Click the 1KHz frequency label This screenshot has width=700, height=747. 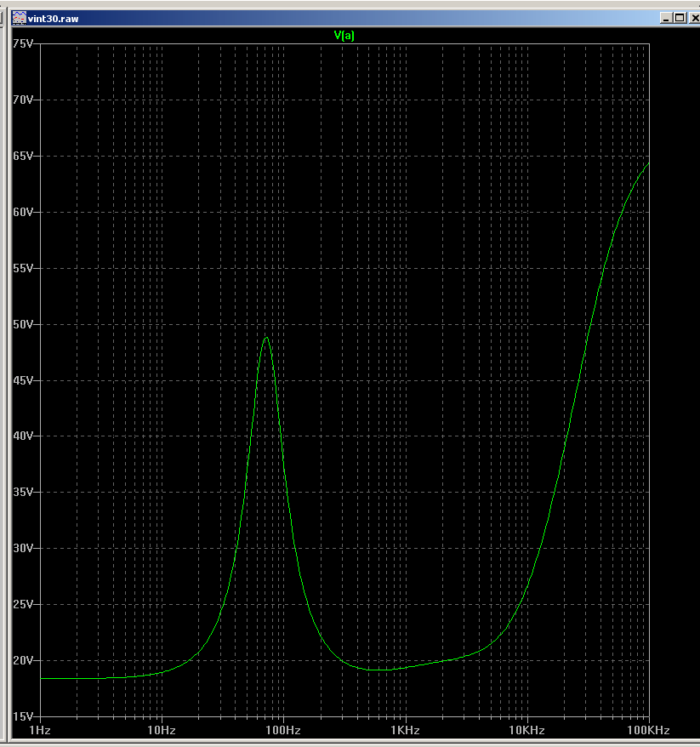405,730
